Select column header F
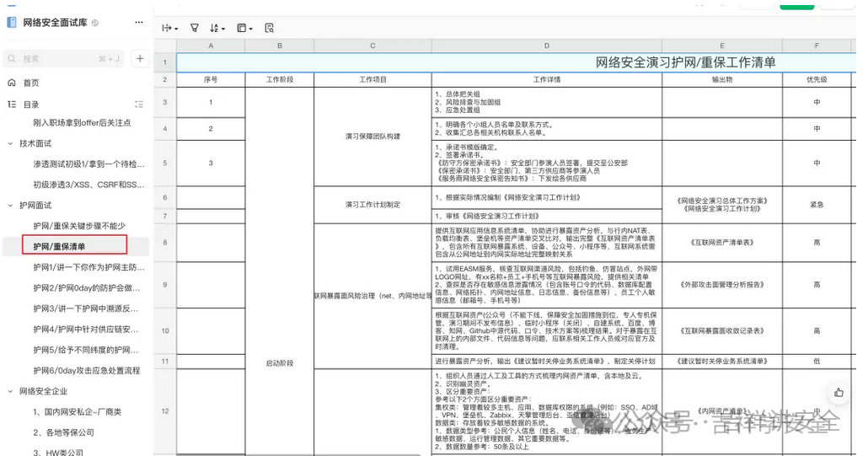Screen dimensions: 868x456 [x=817, y=46]
